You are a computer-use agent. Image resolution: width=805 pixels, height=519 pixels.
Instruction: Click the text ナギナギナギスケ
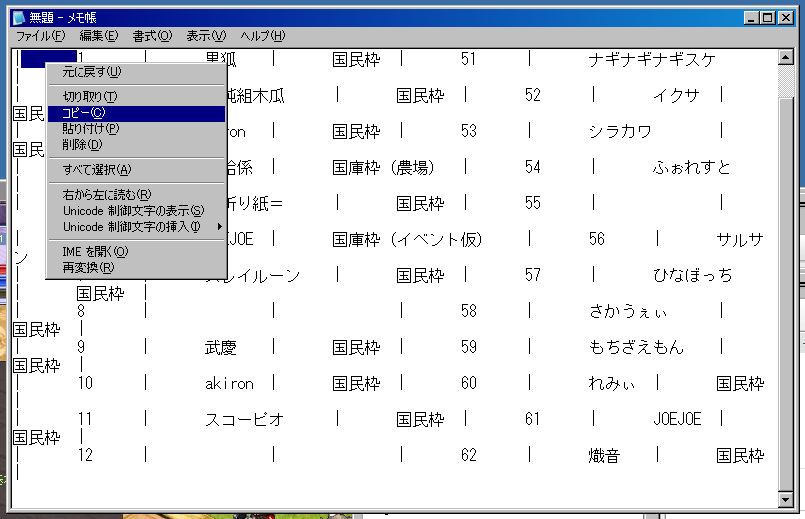tap(651, 60)
